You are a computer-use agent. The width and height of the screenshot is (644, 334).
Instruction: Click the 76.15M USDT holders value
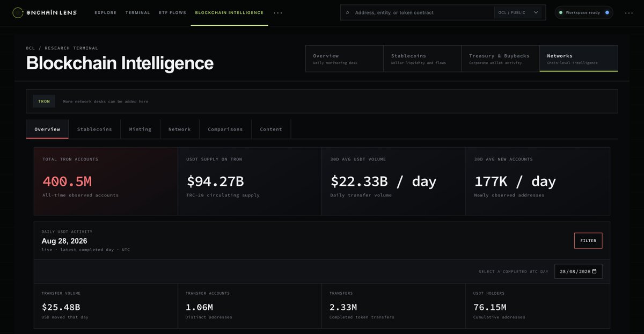pos(489,307)
